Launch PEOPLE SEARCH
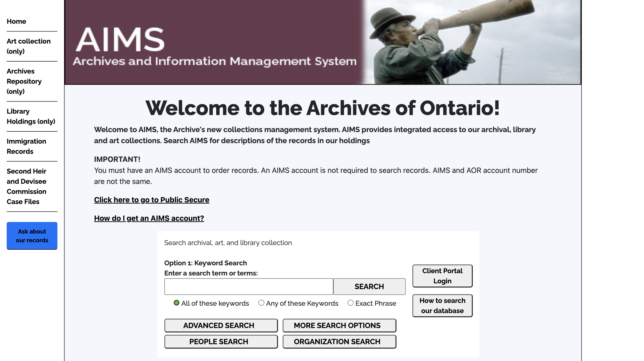Image resolution: width=644 pixels, height=361 pixels. pos(221,342)
